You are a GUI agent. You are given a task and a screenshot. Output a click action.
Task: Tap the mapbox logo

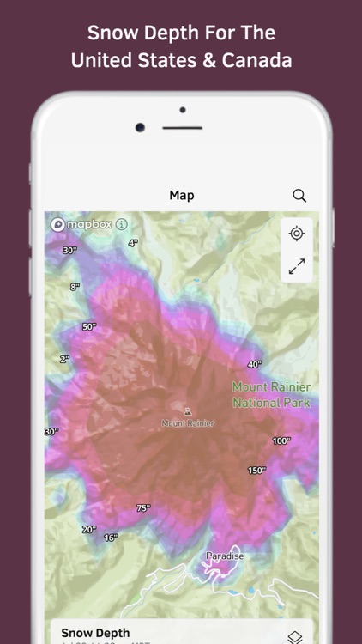pos(81,224)
